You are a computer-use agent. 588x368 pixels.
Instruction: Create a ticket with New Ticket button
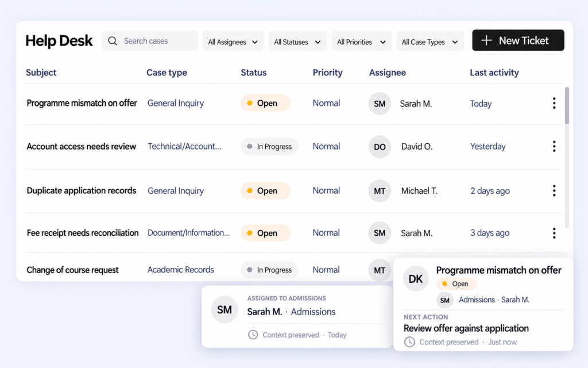tap(518, 40)
